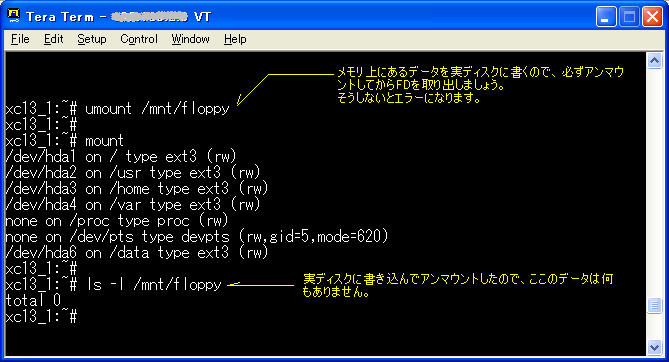Click the '/dev/hda1 on / type ext3' line
Image resolution: width=669 pixels, height=362 pixels.
coord(121,157)
